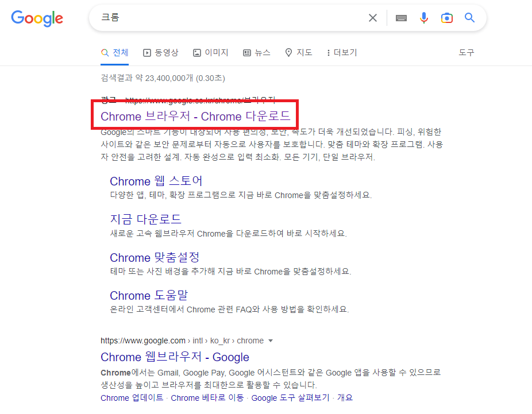The height and width of the screenshot is (414, 532).
Task: Switch to the 이미지 tab
Action: (x=211, y=53)
